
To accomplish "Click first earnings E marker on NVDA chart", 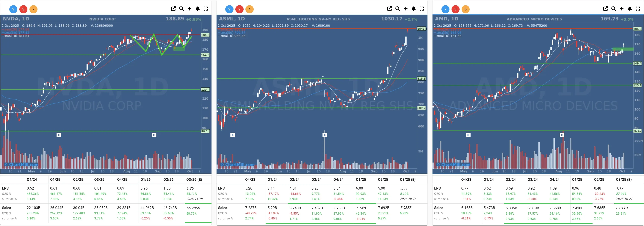I will (59, 135).
